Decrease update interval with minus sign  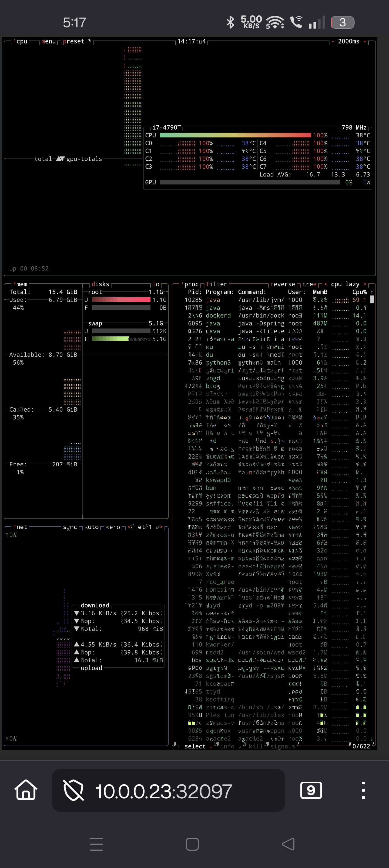[x=332, y=42]
